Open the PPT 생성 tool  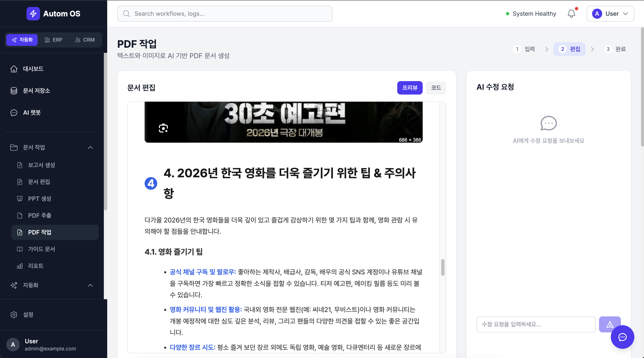click(x=39, y=199)
